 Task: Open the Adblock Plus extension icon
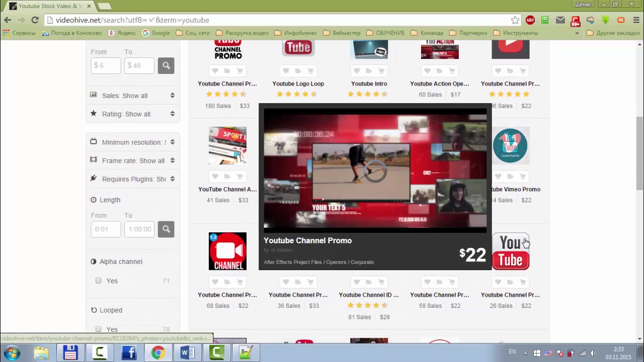pos(530,20)
